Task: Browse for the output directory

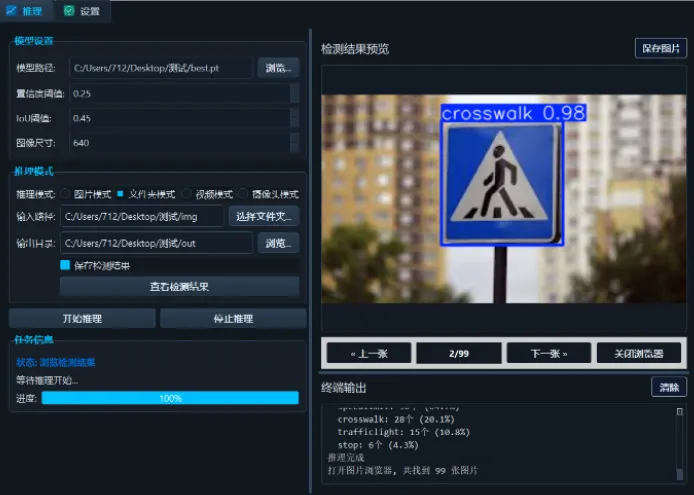Action: click(278, 243)
